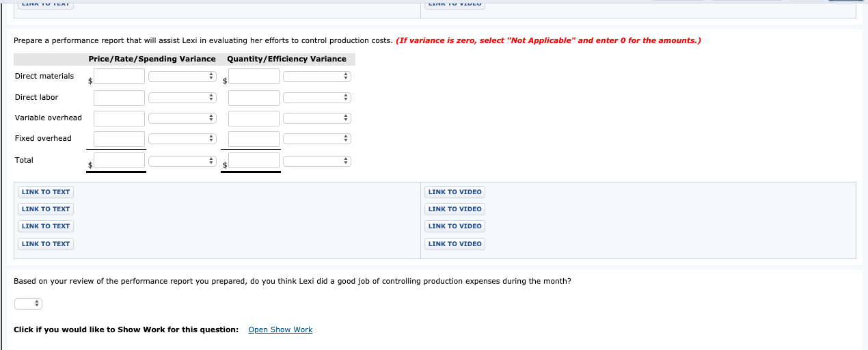This screenshot has width=868, height=350.
Task: Click the Total row label
Action: pos(24,160)
